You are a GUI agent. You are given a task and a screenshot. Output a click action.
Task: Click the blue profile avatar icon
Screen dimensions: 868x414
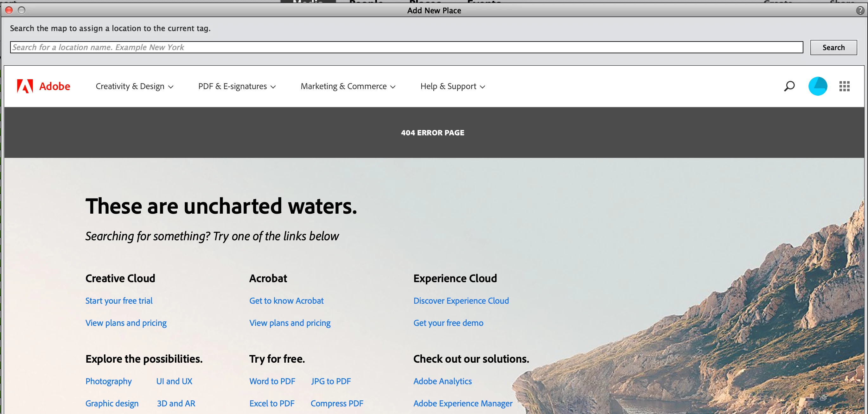click(817, 86)
